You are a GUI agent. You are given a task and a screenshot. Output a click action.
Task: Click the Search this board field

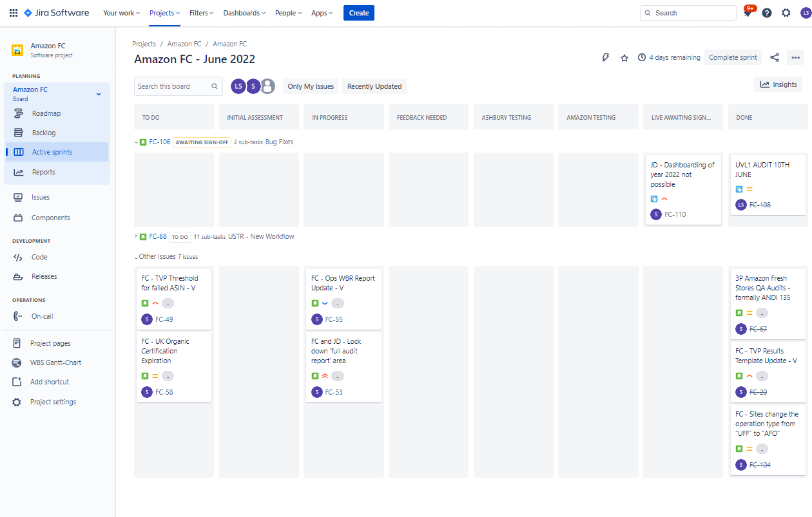(179, 86)
